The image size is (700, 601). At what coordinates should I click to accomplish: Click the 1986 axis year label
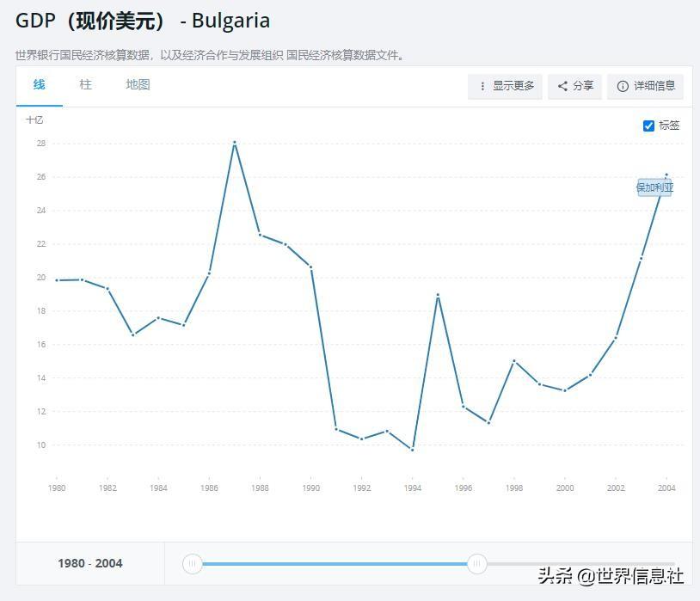[209, 488]
